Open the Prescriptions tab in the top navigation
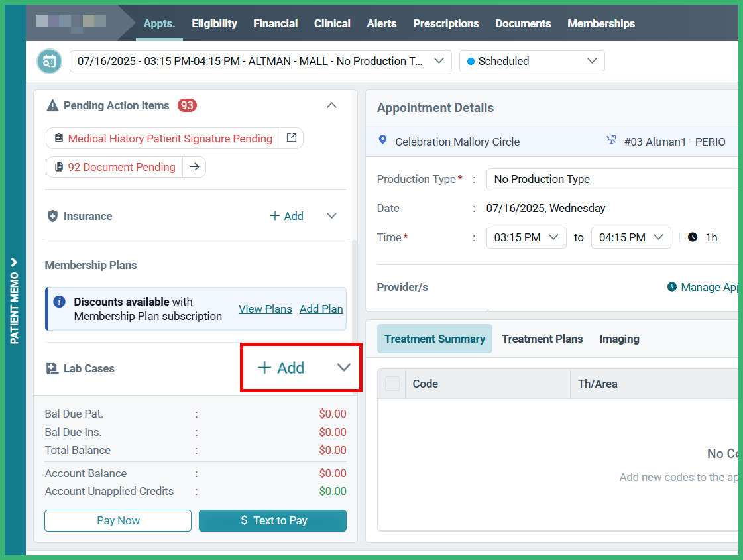 (445, 23)
